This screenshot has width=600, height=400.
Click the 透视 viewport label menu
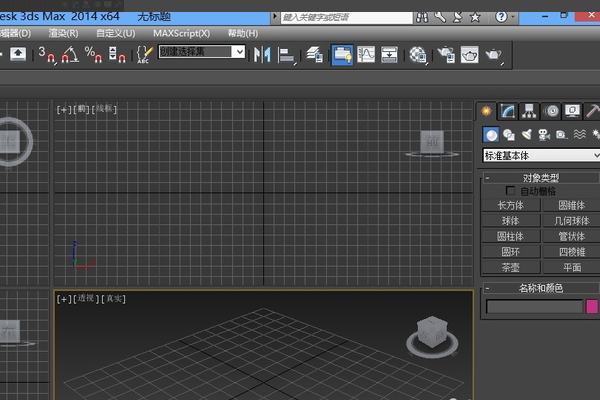(86, 299)
